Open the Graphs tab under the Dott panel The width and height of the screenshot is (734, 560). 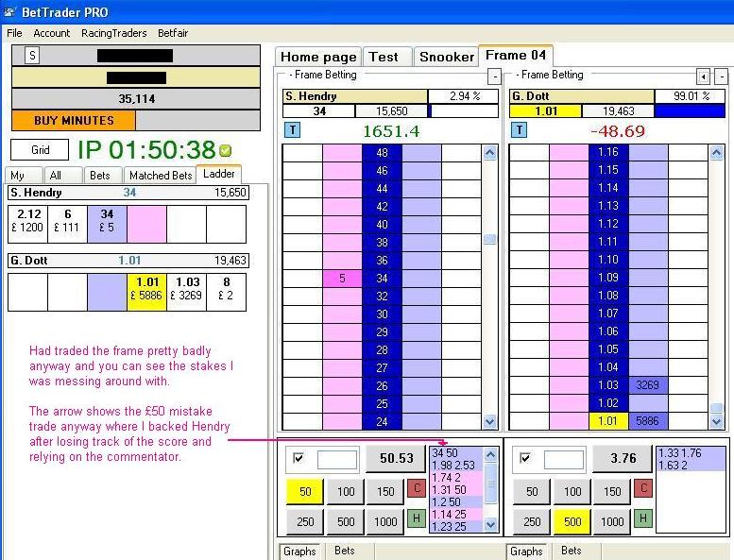click(526, 552)
